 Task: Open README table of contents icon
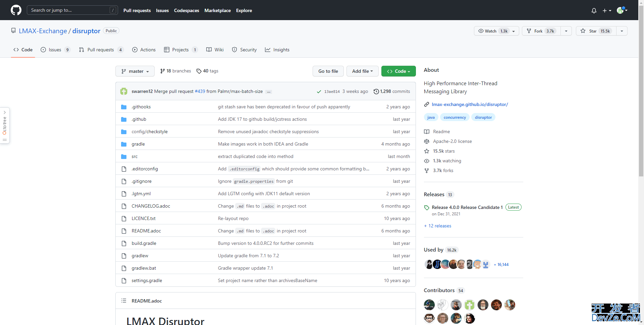click(124, 301)
